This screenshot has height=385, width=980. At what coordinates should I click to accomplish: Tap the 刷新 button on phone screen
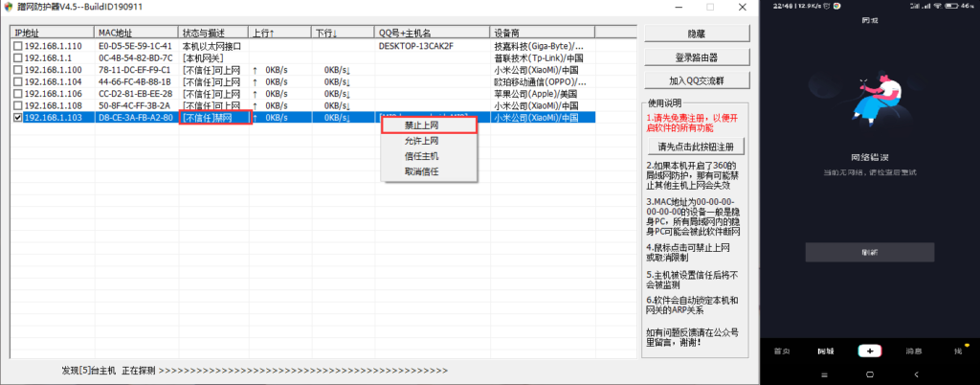click(869, 252)
